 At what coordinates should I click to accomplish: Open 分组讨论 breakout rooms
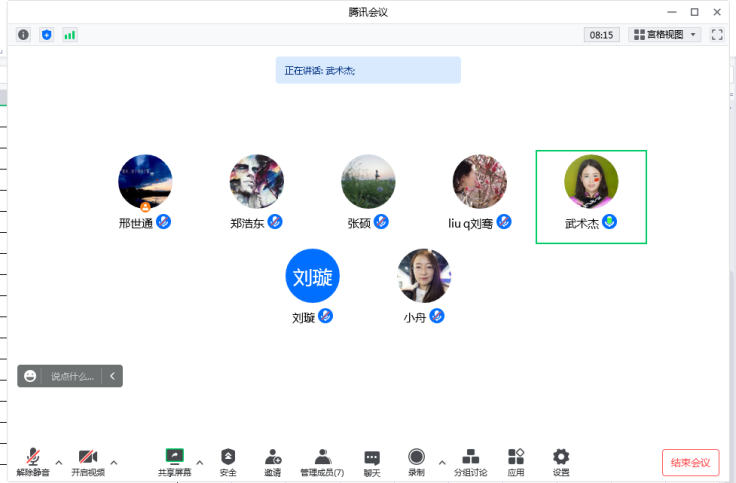[470, 462]
